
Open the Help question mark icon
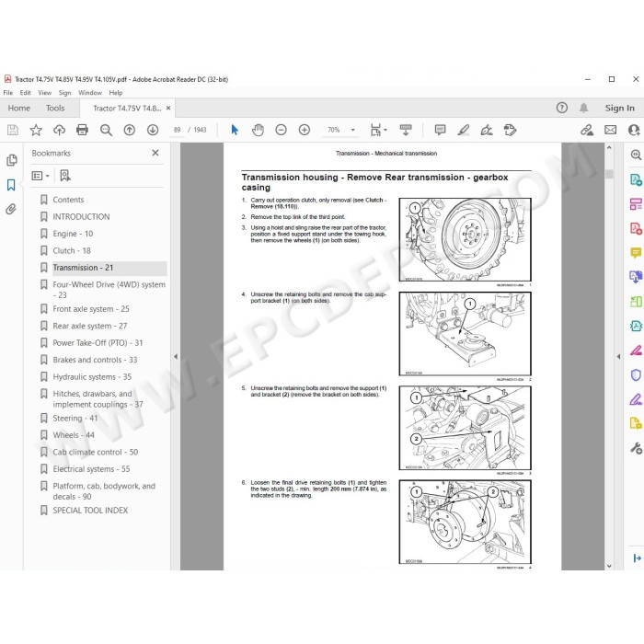(562, 108)
